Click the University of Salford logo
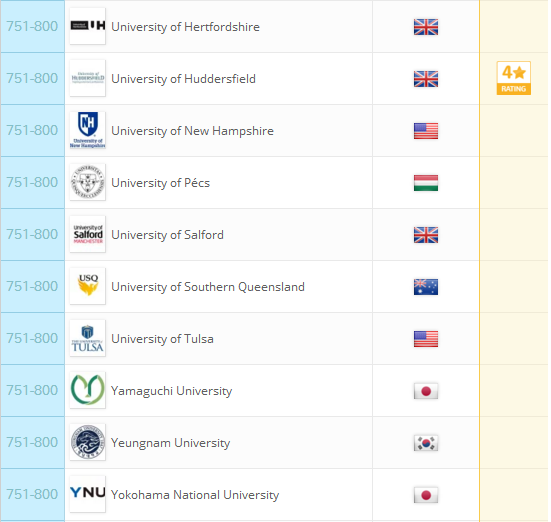 click(87, 234)
